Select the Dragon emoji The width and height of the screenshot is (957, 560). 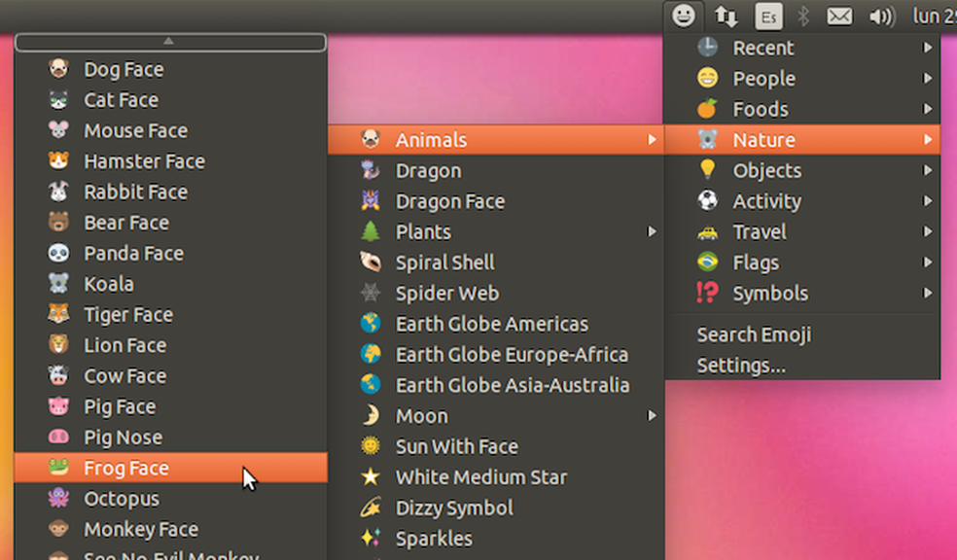pyautogui.click(x=428, y=170)
